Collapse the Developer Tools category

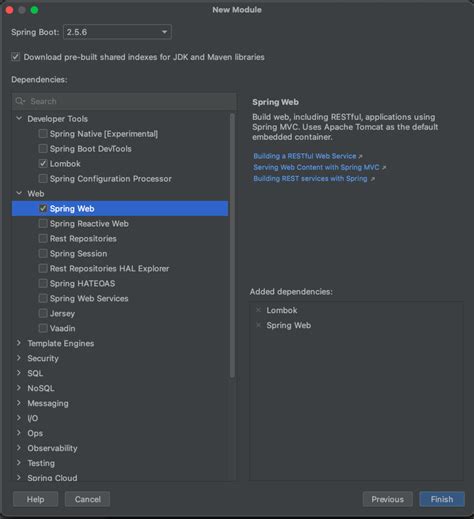(19, 118)
